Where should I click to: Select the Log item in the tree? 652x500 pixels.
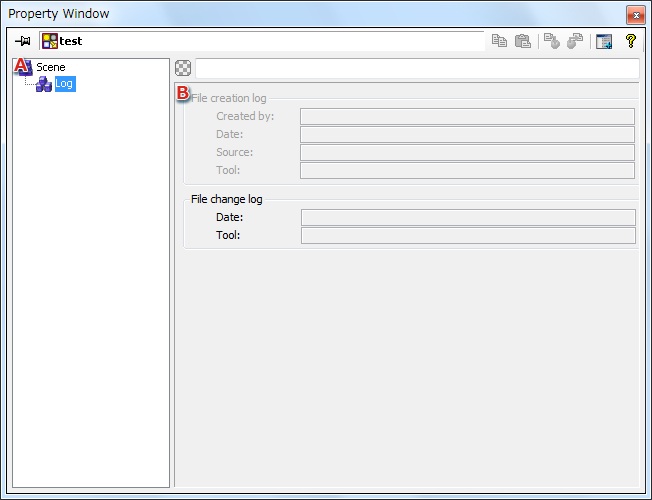[64, 84]
